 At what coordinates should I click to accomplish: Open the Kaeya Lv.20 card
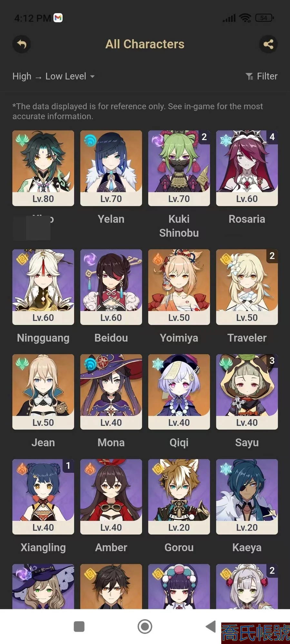click(x=247, y=497)
